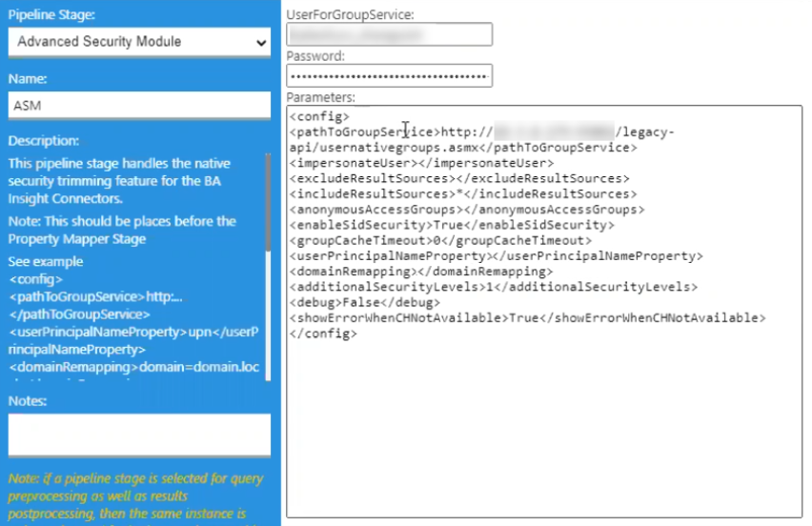
Task: Click the empty domainRemapping line in Parameters
Action: click(420, 272)
